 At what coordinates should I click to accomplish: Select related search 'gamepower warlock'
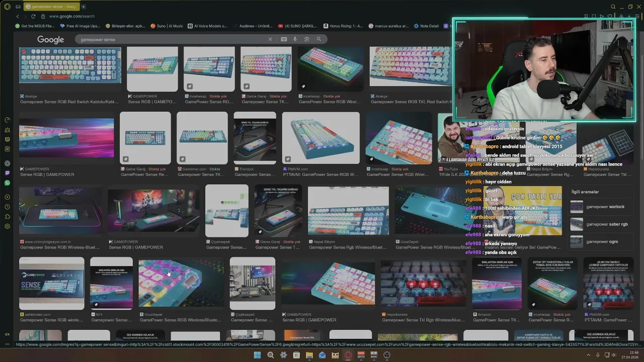click(601, 207)
